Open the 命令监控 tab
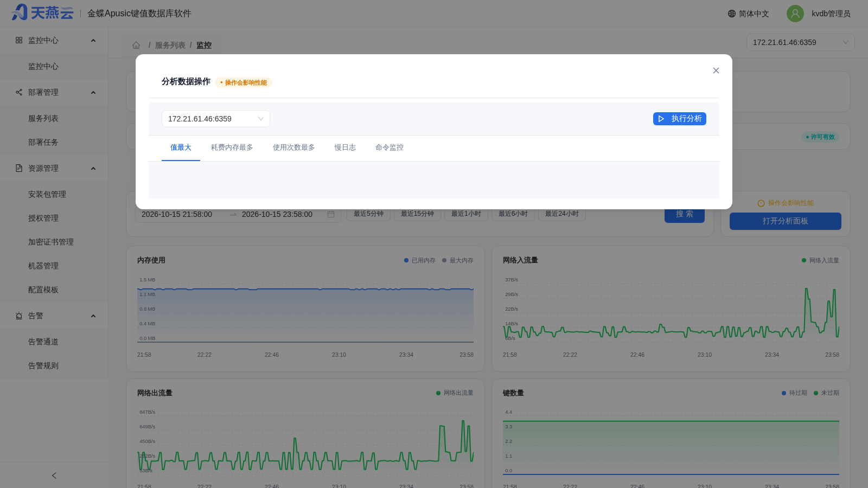The image size is (868, 488). (x=390, y=147)
